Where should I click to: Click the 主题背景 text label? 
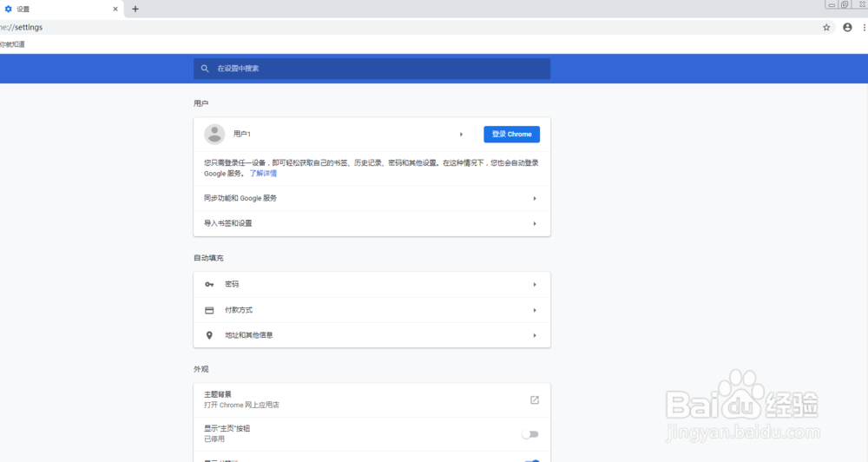tap(218, 394)
